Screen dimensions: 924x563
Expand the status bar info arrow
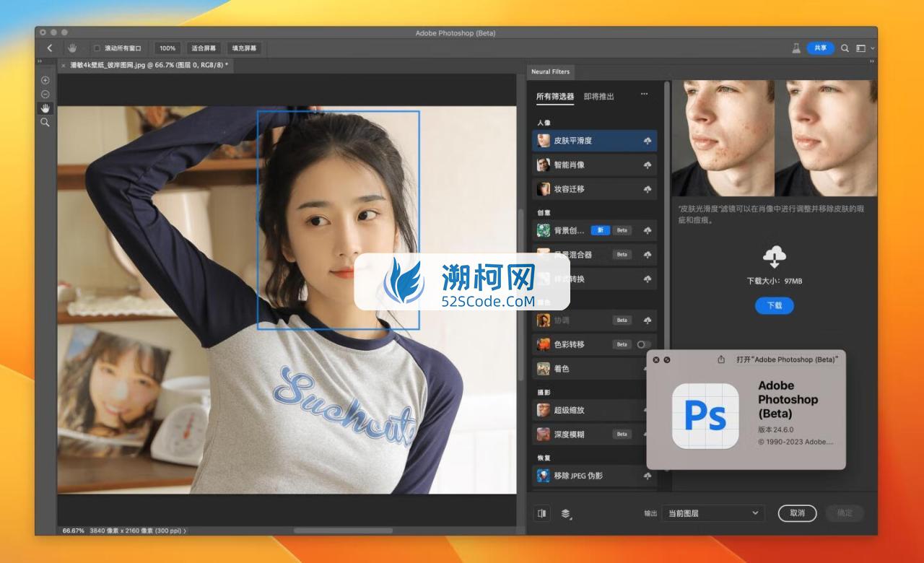coord(185,531)
